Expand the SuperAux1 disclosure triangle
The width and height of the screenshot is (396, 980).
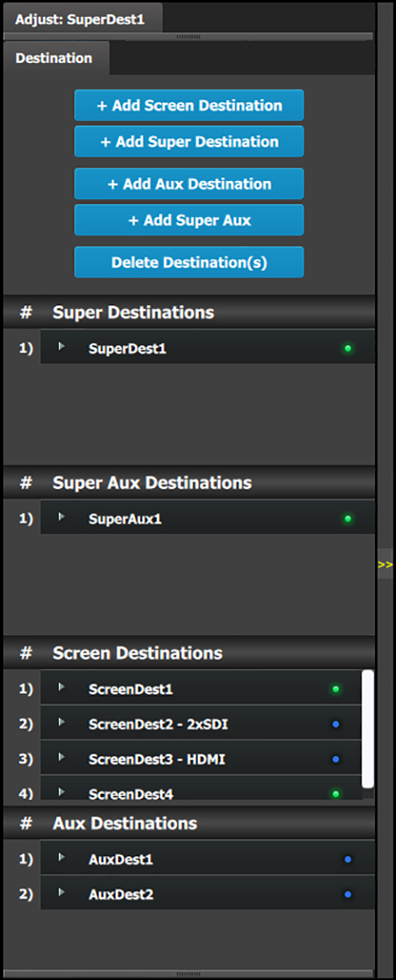61,516
